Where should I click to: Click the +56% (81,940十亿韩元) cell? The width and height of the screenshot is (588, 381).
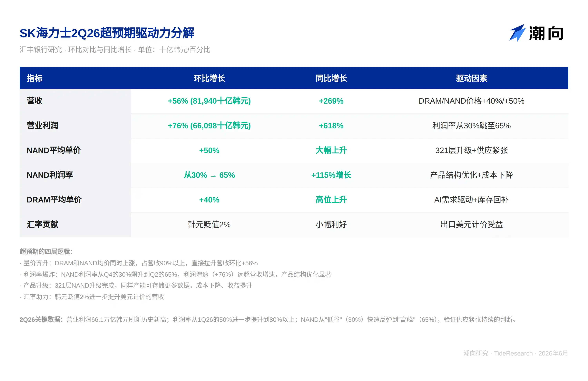pos(209,101)
